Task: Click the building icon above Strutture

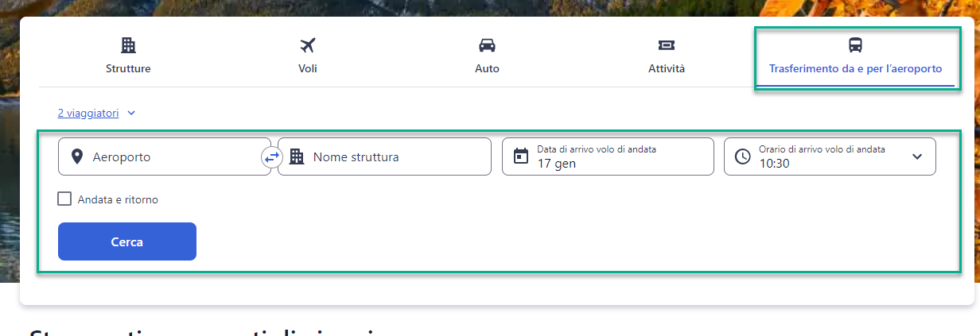Action: click(128, 44)
